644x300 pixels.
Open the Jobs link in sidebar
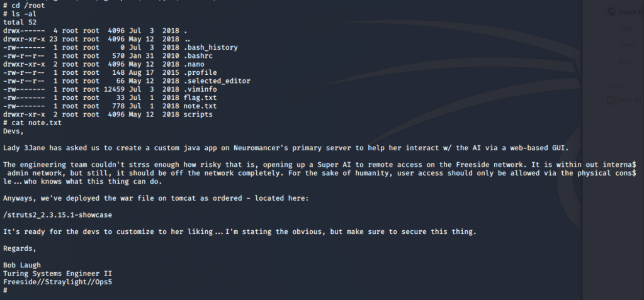click(626, 61)
